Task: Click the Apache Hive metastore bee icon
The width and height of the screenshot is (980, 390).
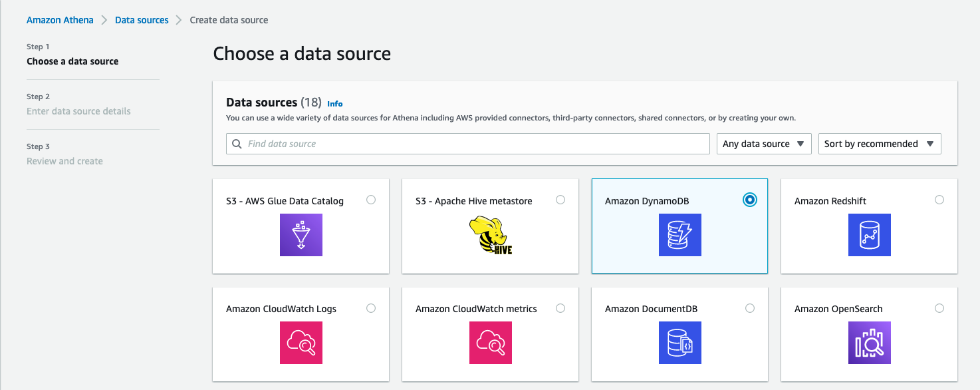Action: (x=490, y=234)
